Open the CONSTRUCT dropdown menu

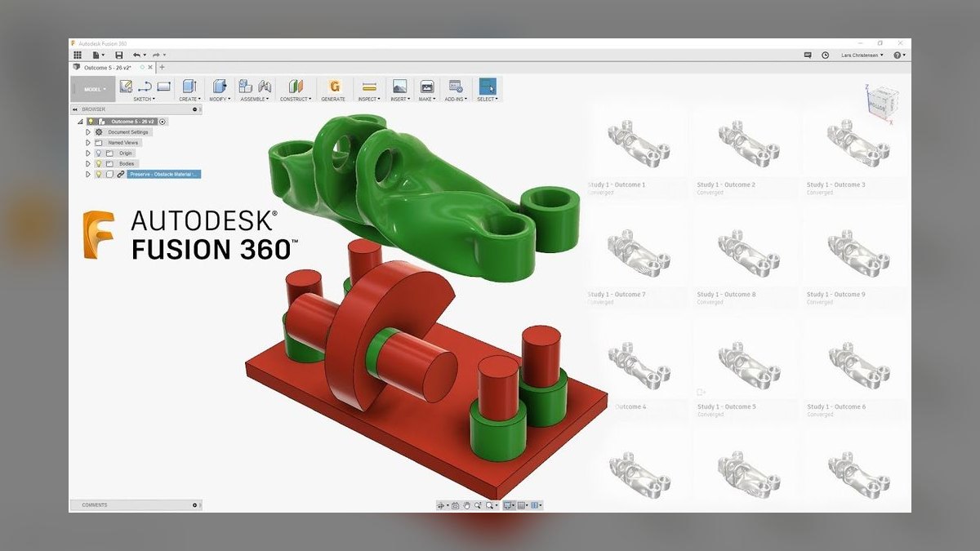coord(296,99)
